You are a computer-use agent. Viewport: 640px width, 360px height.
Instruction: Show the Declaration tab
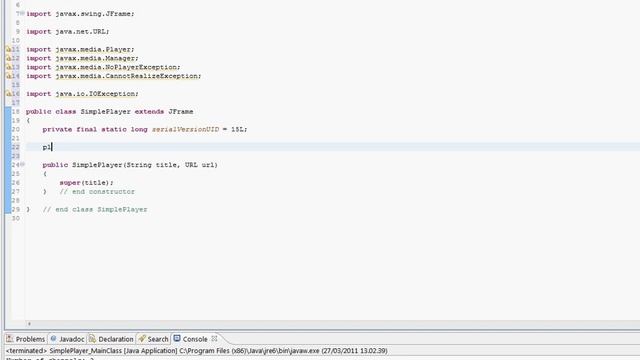pyautogui.click(x=111, y=339)
